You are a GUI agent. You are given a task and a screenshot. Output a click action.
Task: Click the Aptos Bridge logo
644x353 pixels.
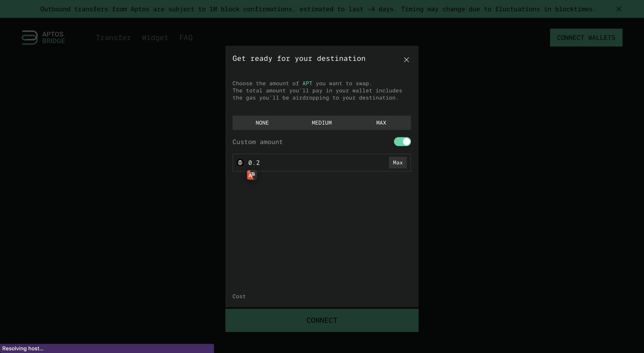(x=43, y=38)
